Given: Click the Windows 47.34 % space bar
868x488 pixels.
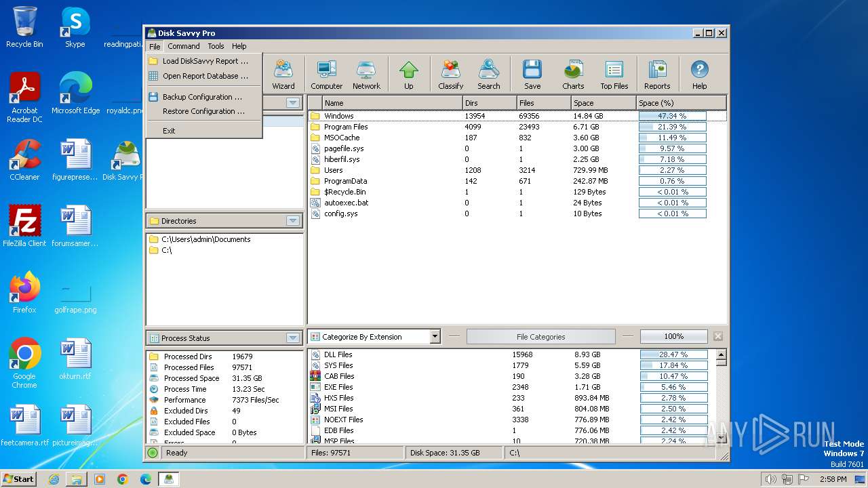Looking at the screenshot, I should [x=672, y=116].
